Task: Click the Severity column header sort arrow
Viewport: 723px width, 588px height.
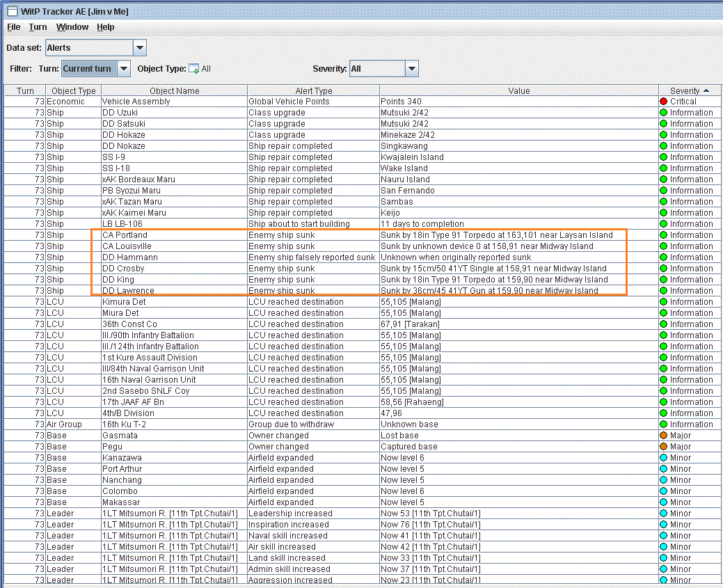Action: 706,91
